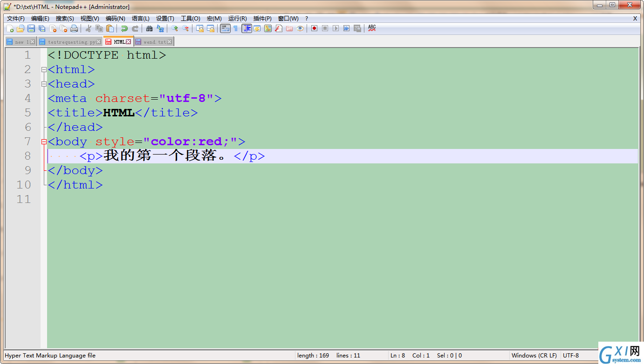Open Replace toolbar icon

click(160, 28)
